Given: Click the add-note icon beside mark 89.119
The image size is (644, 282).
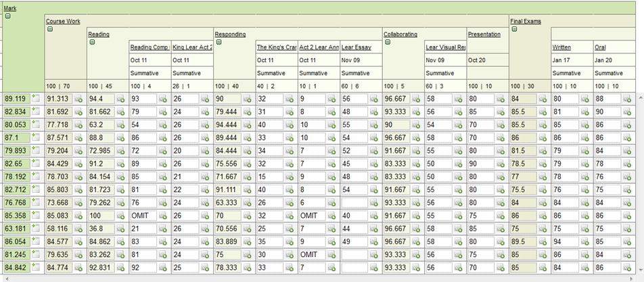Looking at the screenshot, I should 36,99.
